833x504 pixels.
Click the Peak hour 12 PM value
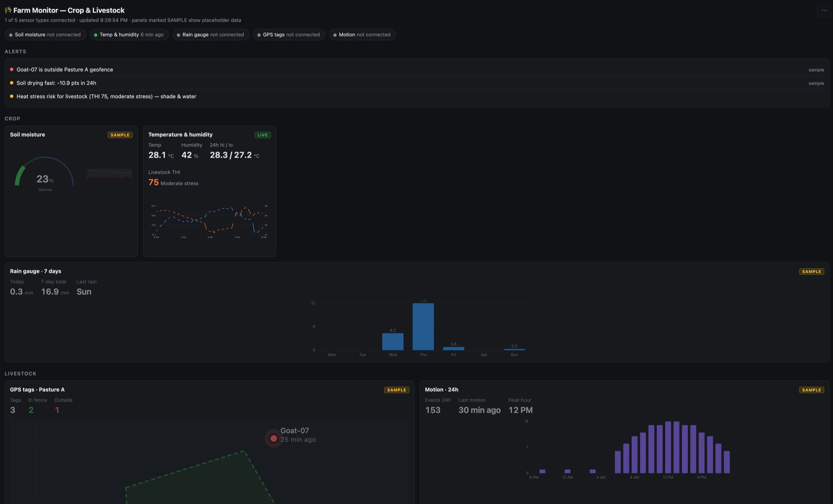521,410
